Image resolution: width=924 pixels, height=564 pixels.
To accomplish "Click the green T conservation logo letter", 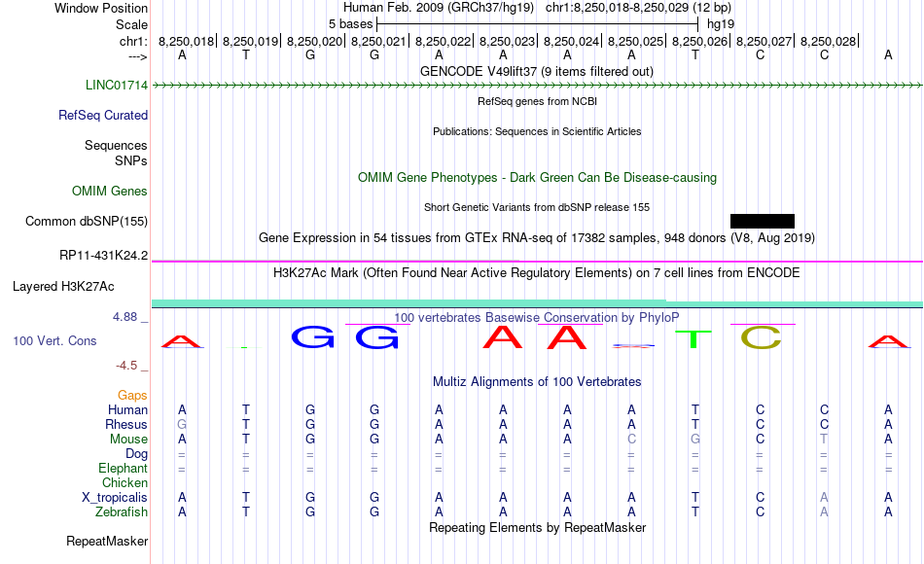I will coord(694,339).
